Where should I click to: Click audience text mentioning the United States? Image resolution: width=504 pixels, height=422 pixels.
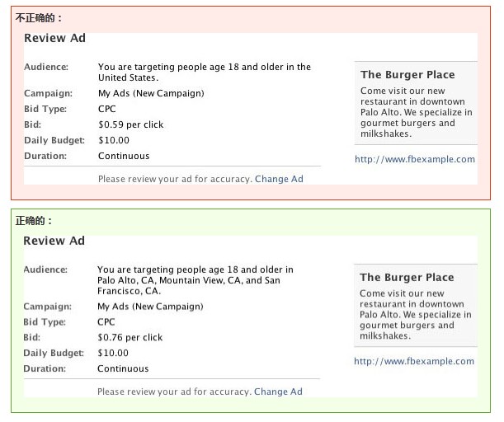click(204, 73)
